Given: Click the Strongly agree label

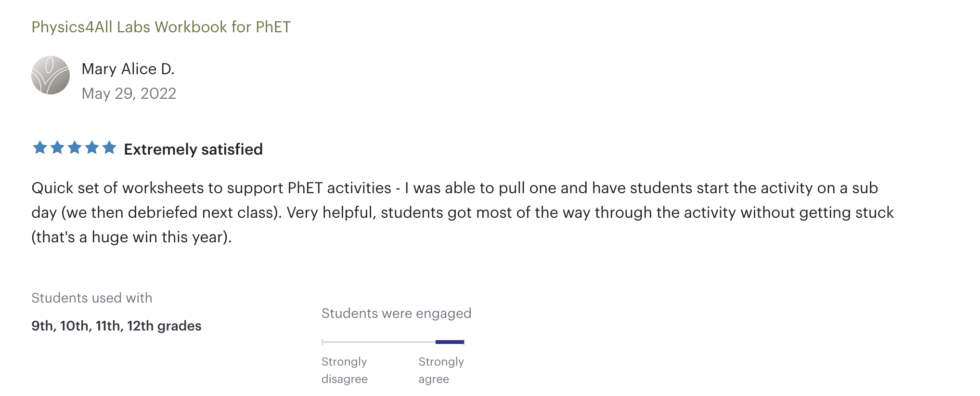Looking at the screenshot, I should point(441,370).
